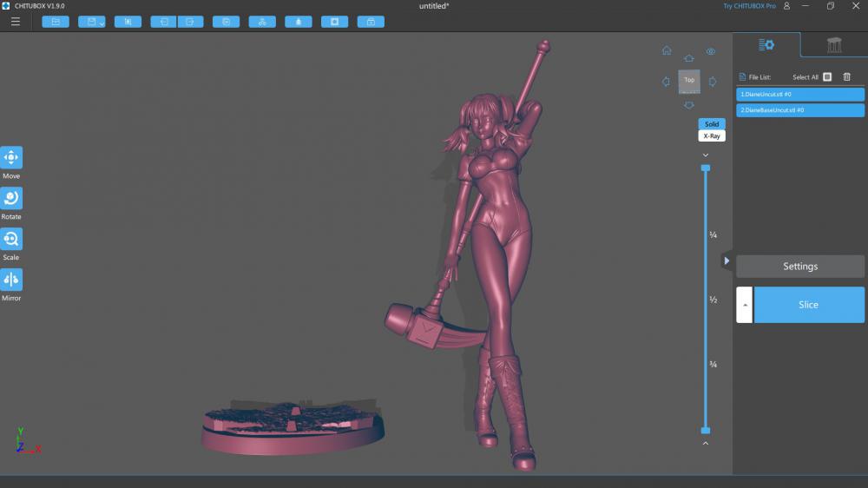The height and width of the screenshot is (488, 868).
Task: Click up chevron below the layer slider
Action: [x=706, y=443]
